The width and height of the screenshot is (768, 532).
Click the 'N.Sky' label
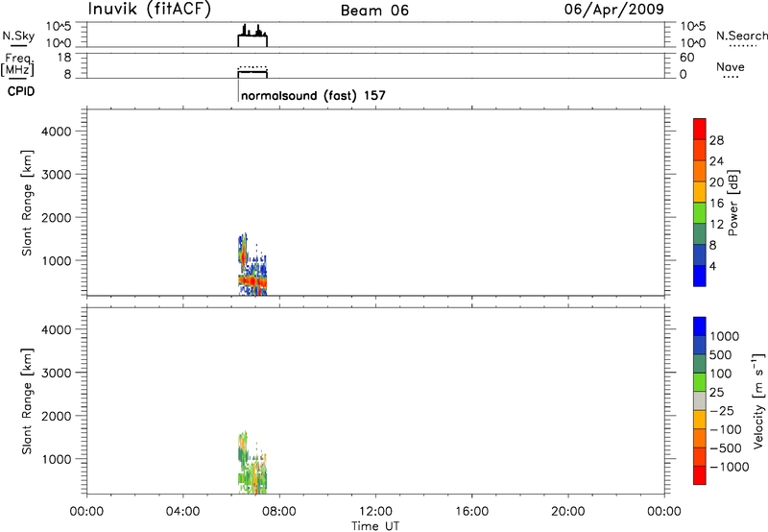[18, 36]
